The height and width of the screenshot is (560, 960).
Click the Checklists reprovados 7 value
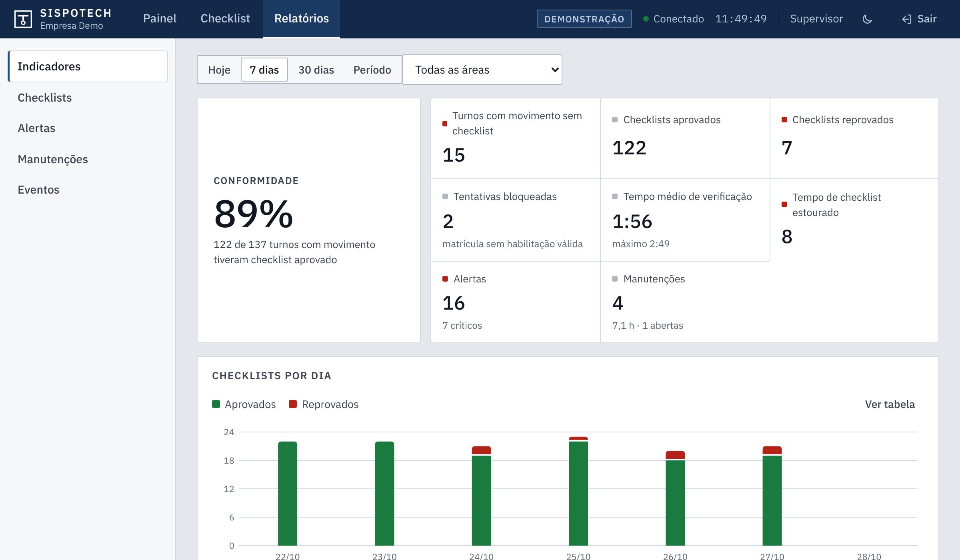coord(787,148)
